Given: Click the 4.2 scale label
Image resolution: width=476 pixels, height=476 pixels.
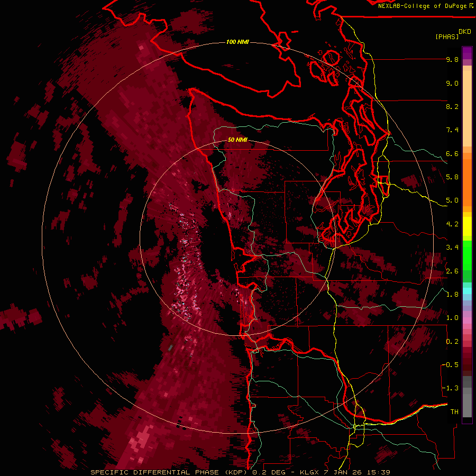Looking at the screenshot, I should 452,224.
